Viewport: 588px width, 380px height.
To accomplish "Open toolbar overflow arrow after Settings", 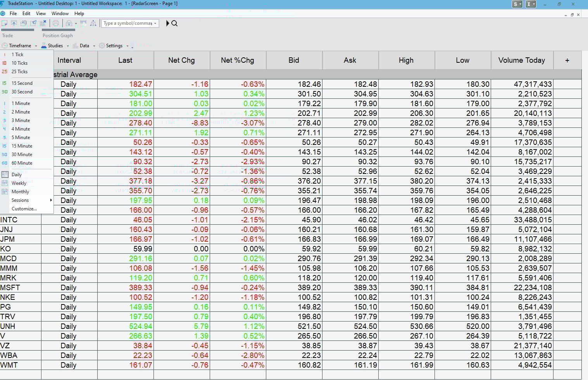I will (x=132, y=46).
